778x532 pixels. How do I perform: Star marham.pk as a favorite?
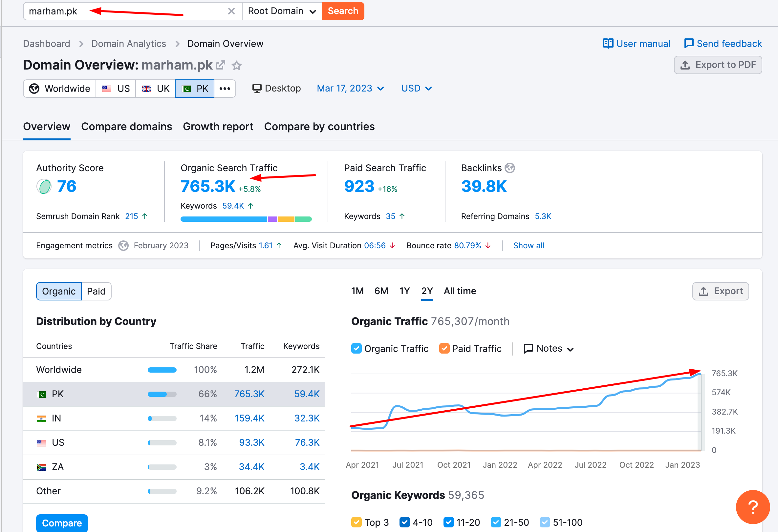click(237, 65)
